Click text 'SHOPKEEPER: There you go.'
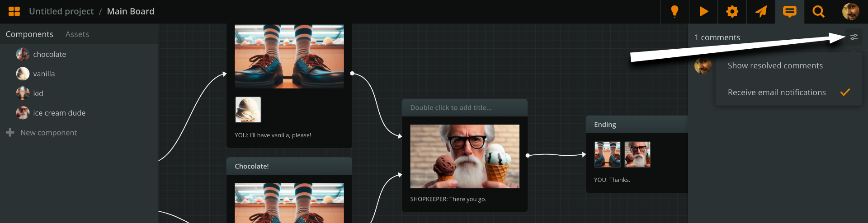Image resolution: width=868 pixels, height=223 pixels. pos(448,199)
